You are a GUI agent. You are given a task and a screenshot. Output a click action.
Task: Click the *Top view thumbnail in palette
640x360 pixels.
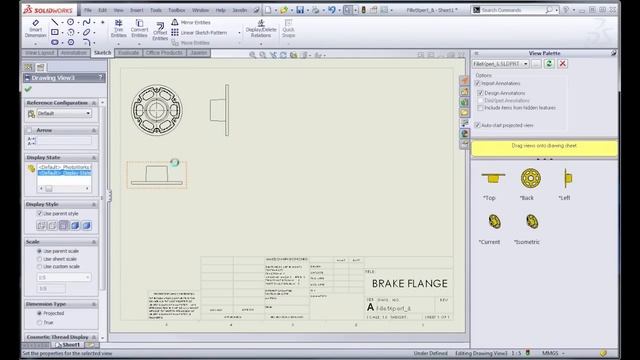493,178
